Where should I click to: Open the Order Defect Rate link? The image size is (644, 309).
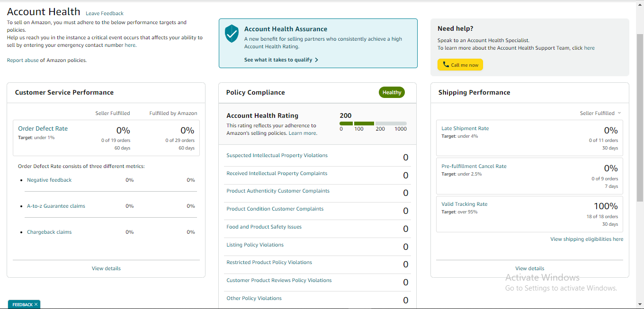point(43,129)
